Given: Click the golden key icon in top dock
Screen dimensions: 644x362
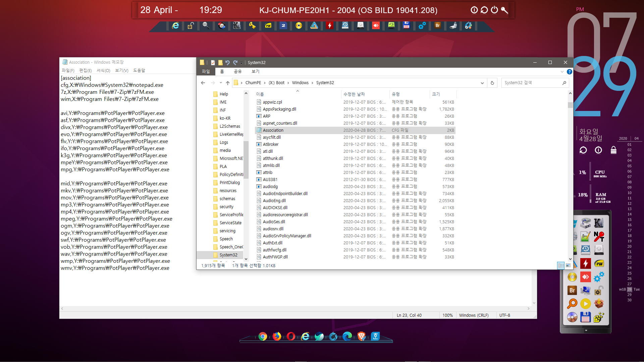Looking at the screenshot, I should tap(252, 25).
